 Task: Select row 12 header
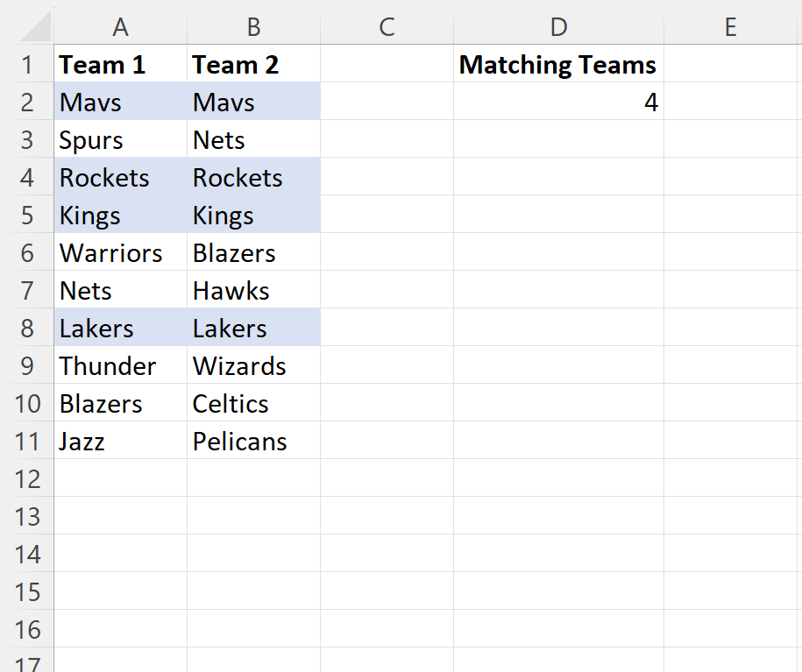[x=27, y=478]
